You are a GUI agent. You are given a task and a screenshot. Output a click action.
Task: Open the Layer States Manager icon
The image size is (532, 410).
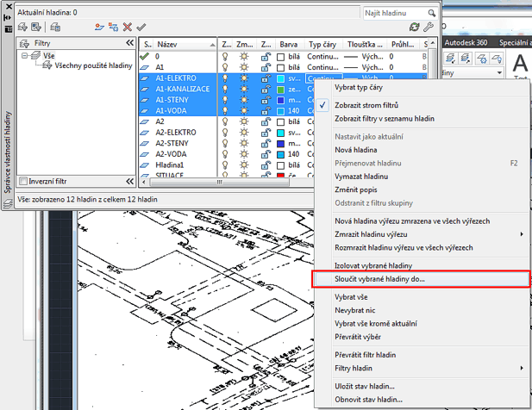pyautogui.click(x=57, y=28)
